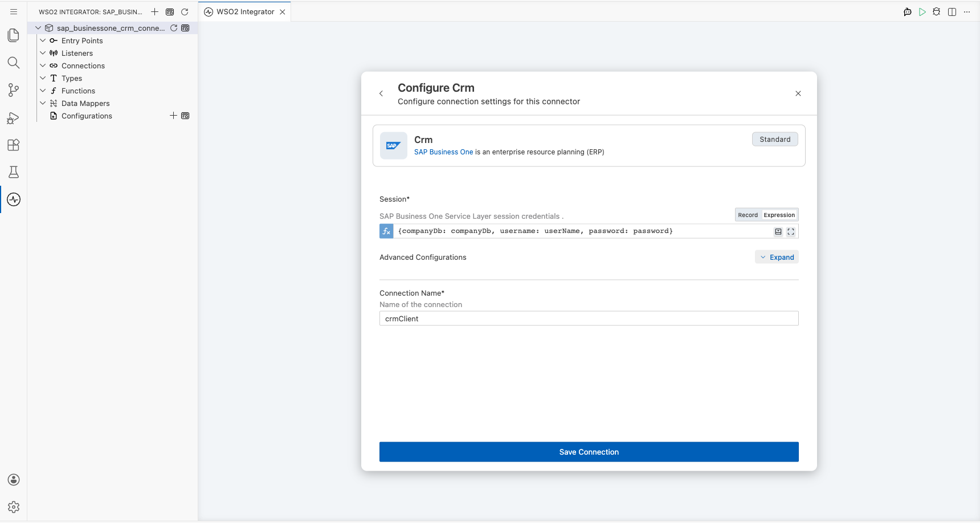Click the 'Session*' field label
Image resolution: width=980 pixels, height=523 pixels.
[394, 199]
